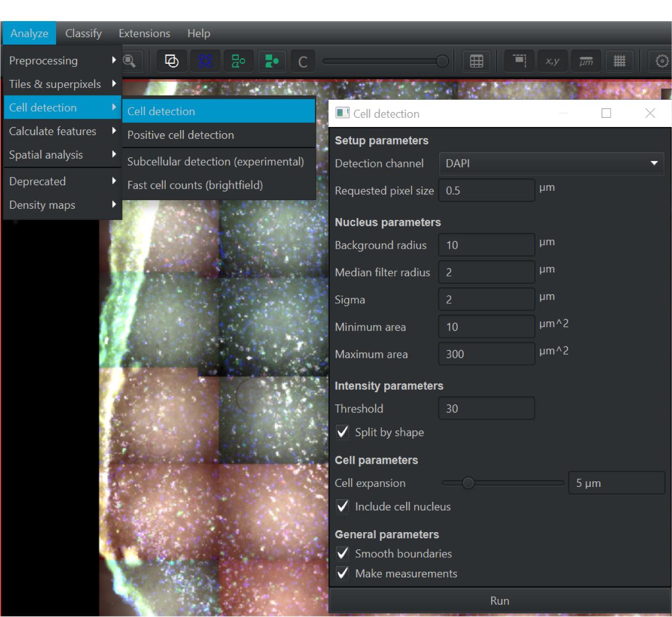Click the pixel classification 'C' icon
The width and height of the screenshot is (672, 617).
click(303, 62)
